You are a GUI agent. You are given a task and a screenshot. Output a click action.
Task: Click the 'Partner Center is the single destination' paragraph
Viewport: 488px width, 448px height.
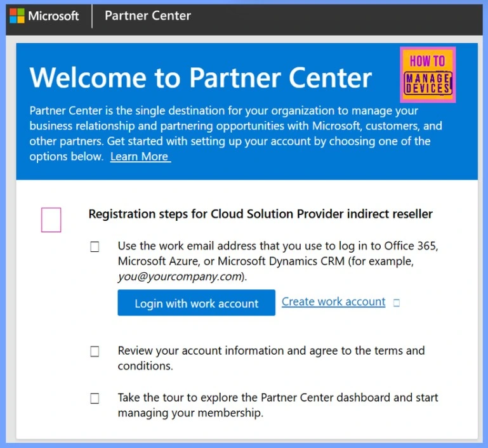(x=235, y=133)
